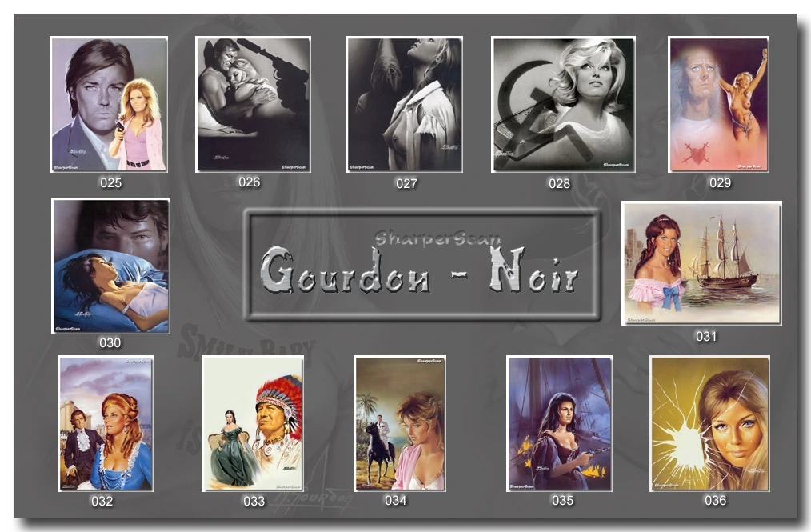The image size is (811, 532).
Task: Select the 031 number caption
Action: [705, 336]
